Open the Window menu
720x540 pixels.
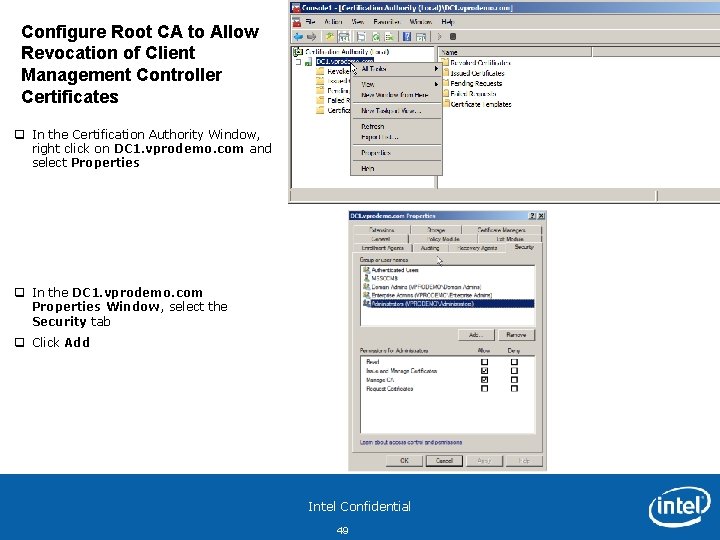(x=421, y=22)
